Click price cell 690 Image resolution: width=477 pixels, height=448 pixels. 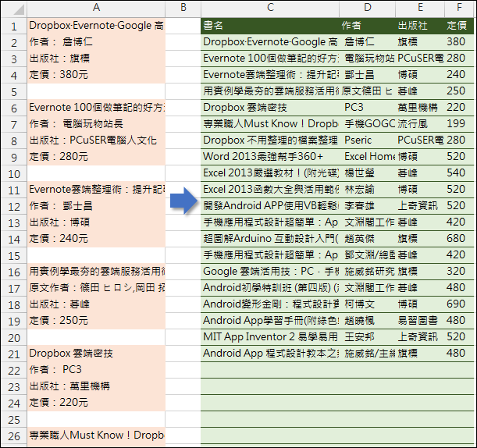[x=459, y=304]
